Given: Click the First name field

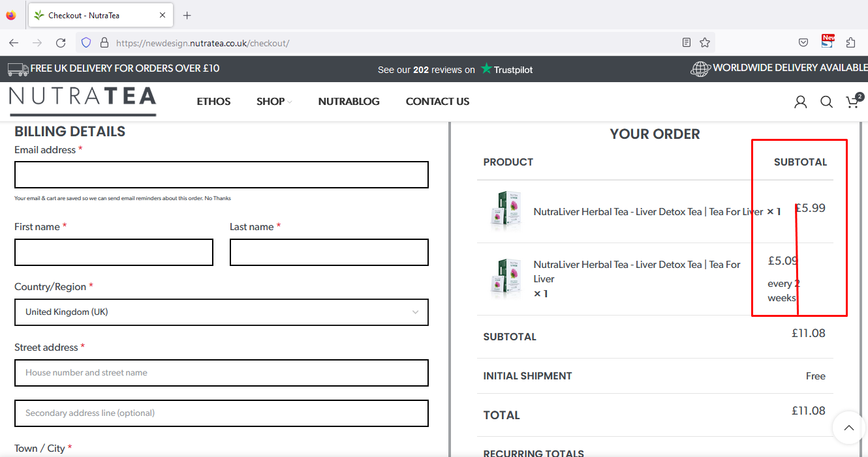Looking at the screenshot, I should (x=114, y=252).
